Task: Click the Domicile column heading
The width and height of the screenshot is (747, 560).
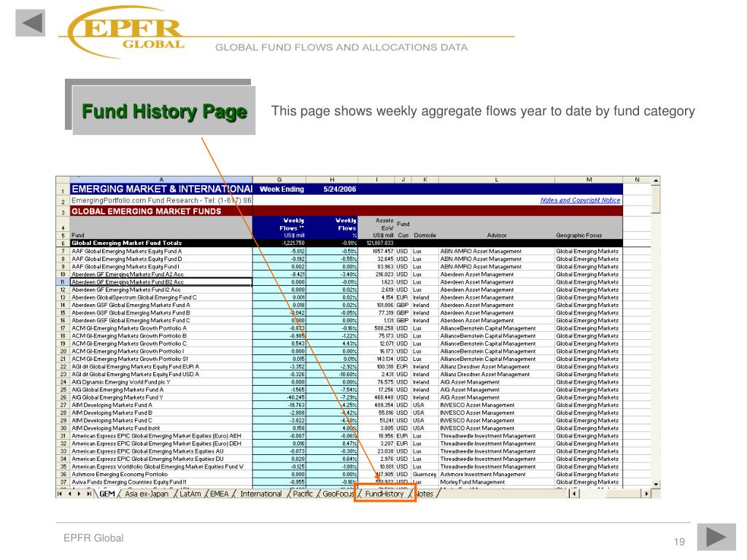Action: click(x=425, y=236)
